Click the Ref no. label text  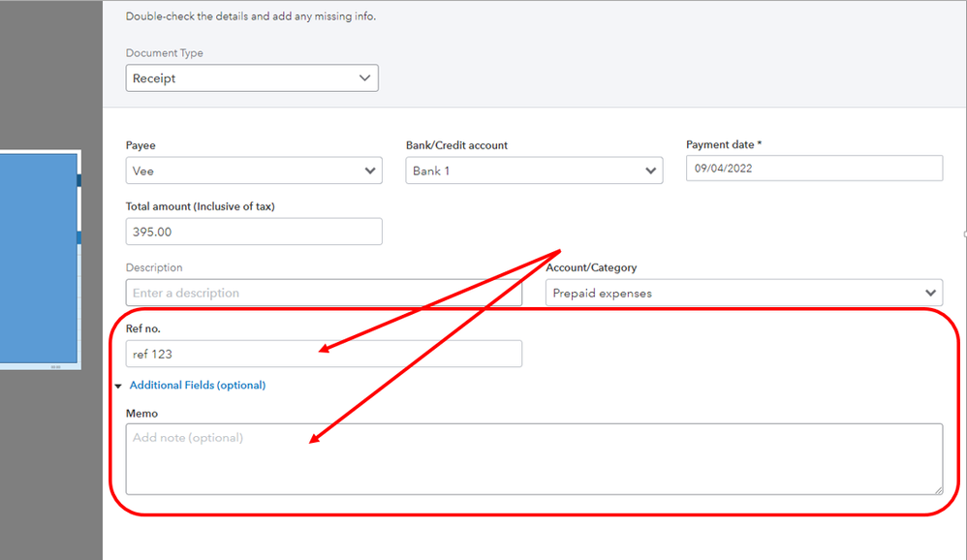(x=143, y=329)
